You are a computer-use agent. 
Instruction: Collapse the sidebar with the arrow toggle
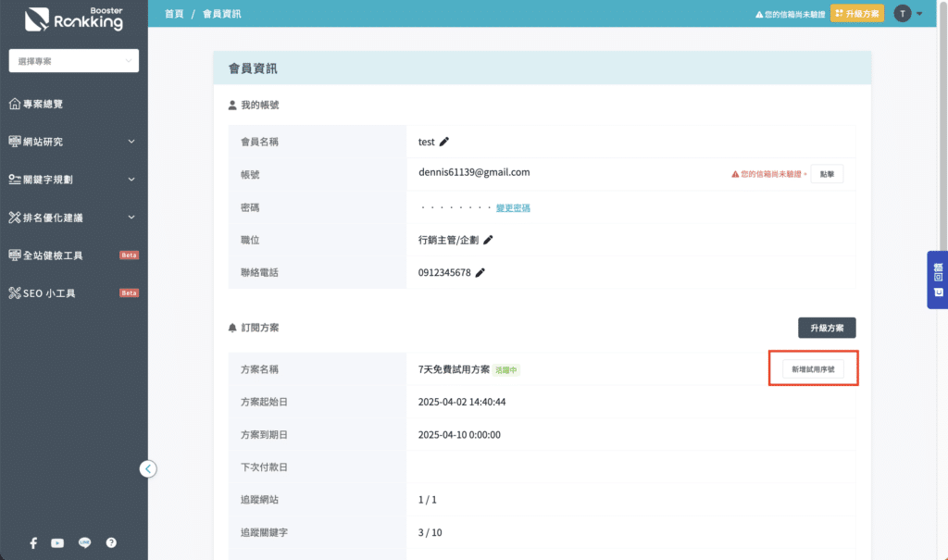coord(148,468)
